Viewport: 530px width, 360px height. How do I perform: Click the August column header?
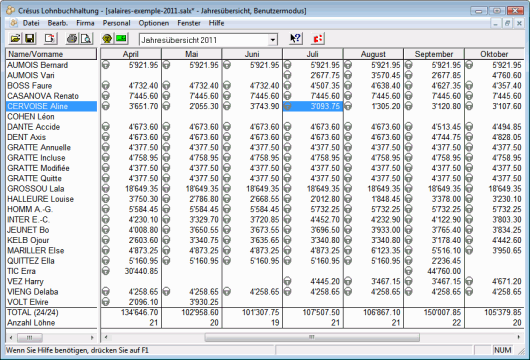click(x=373, y=54)
